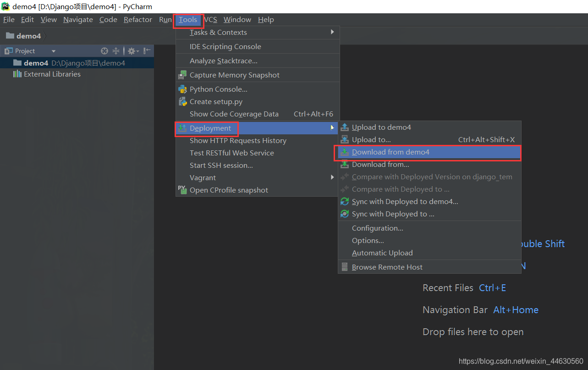Toggle Automatic Upload

(429, 253)
